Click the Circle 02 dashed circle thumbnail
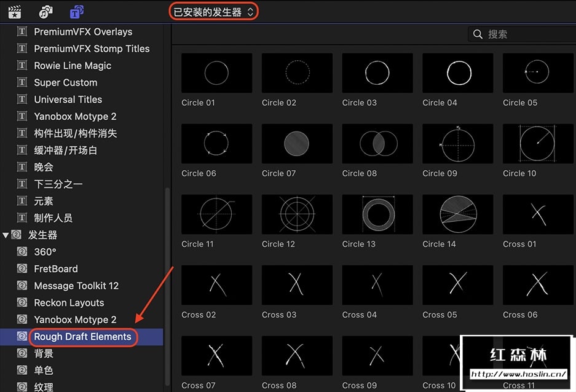 297,73
